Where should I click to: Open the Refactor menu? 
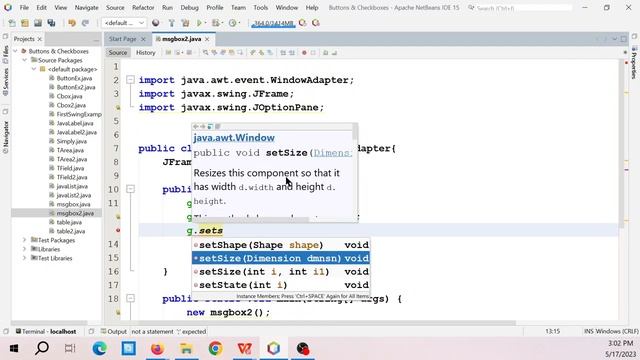pos(143,7)
